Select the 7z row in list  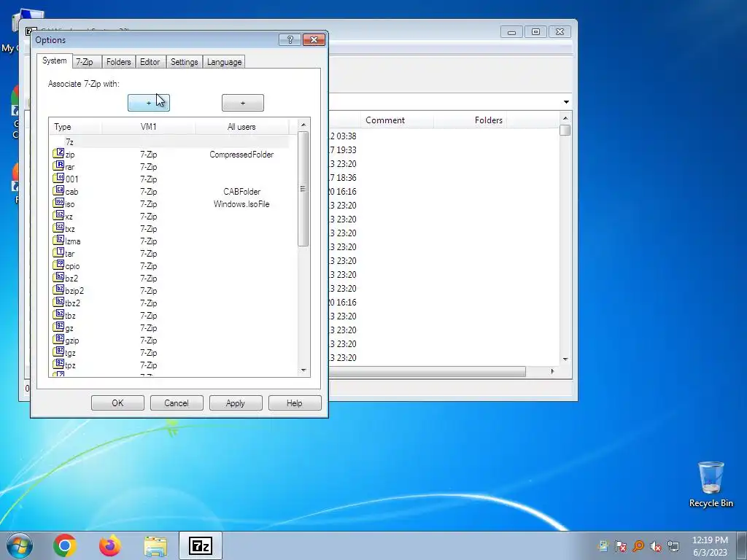pyautogui.click(x=169, y=141)
